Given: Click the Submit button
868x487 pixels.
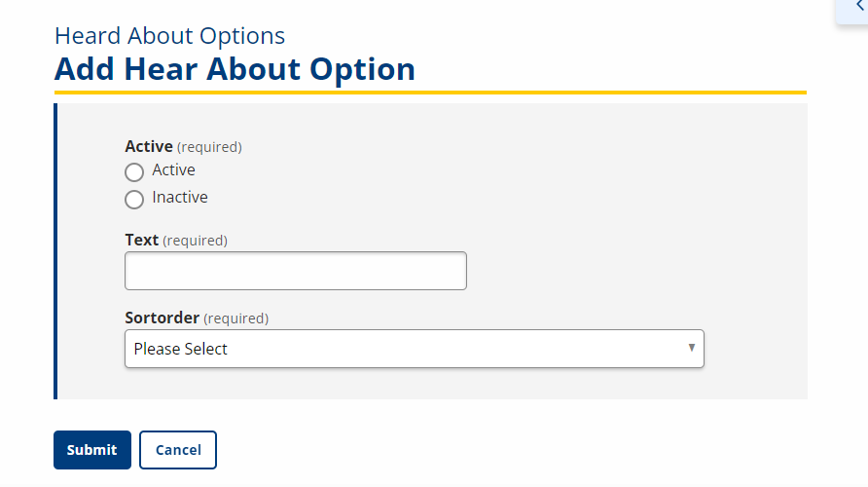Looking at the screenshot, I should (92, 450).
